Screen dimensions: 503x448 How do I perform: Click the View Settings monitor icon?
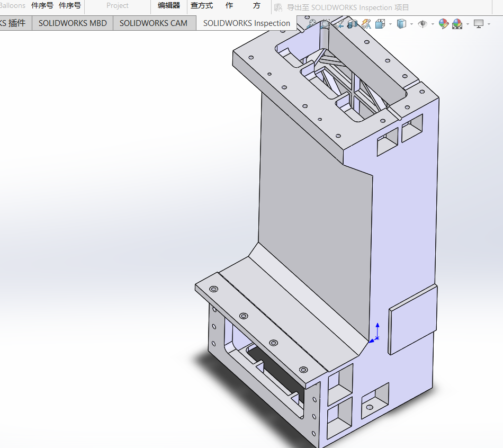[x=479, y=24]
